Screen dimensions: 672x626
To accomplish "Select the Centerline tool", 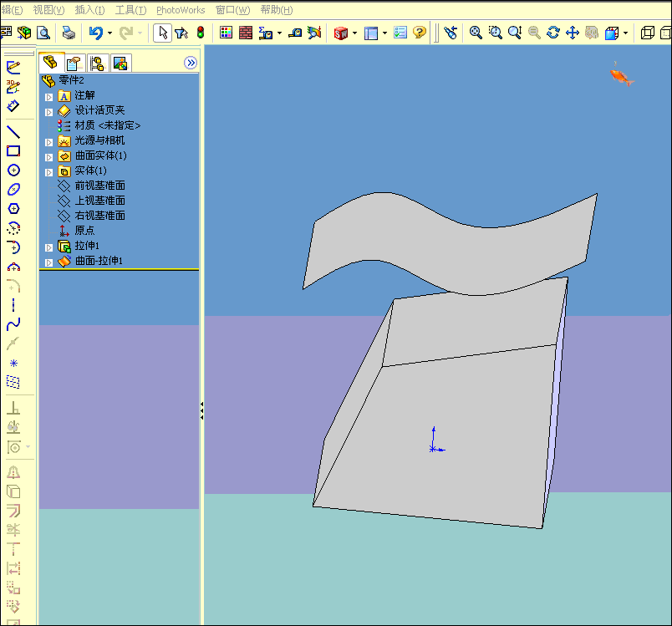I will point(13,305).
